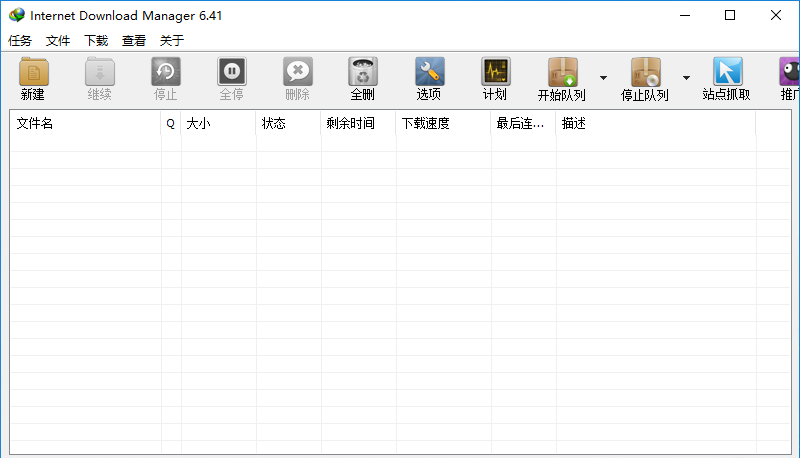800x458 pixels.
Task: Open the 关于 menu
Action: (172, 40)
